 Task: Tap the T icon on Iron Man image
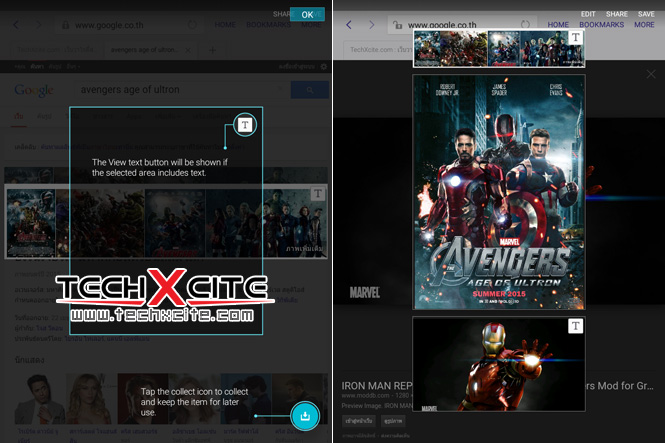(576, 326)
